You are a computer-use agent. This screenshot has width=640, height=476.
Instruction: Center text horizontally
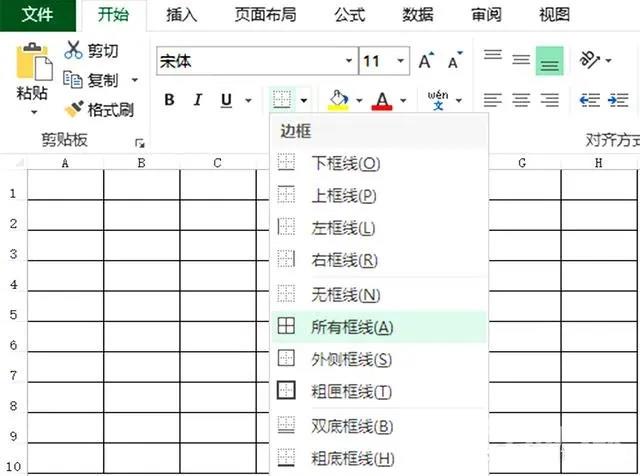pyautogui.click(x=521, y=100)
